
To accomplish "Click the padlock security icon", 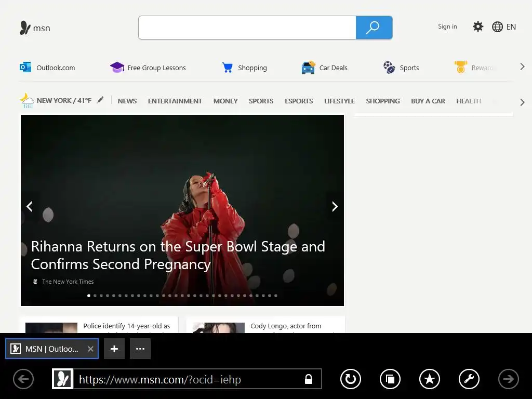I will click(309, 379).
